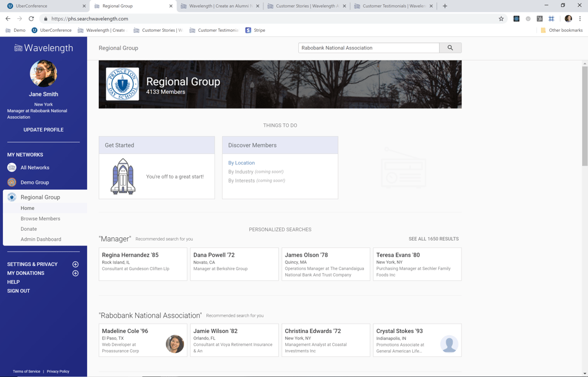
Task: Click the browser back arrow
Action: click(x=8, y=19)
